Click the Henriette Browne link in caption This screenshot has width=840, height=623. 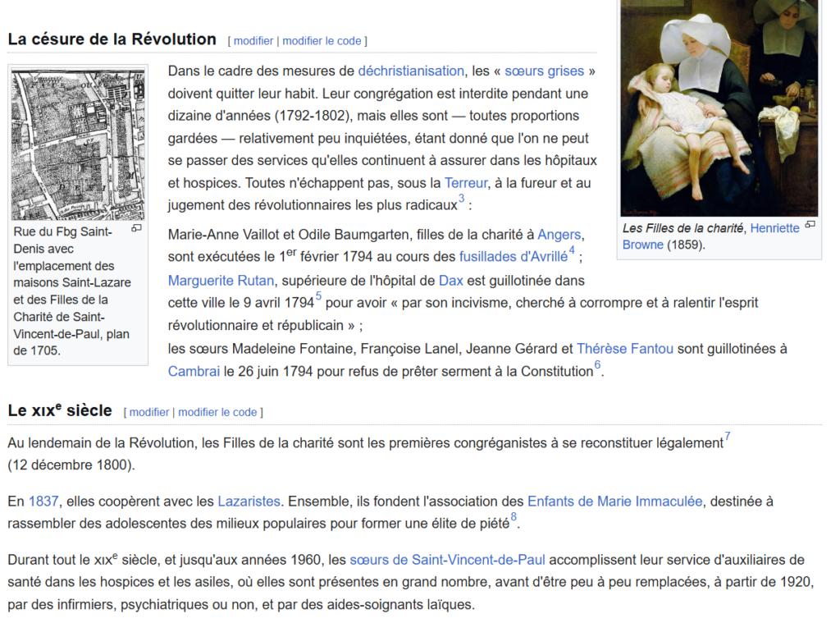(774, 228)
